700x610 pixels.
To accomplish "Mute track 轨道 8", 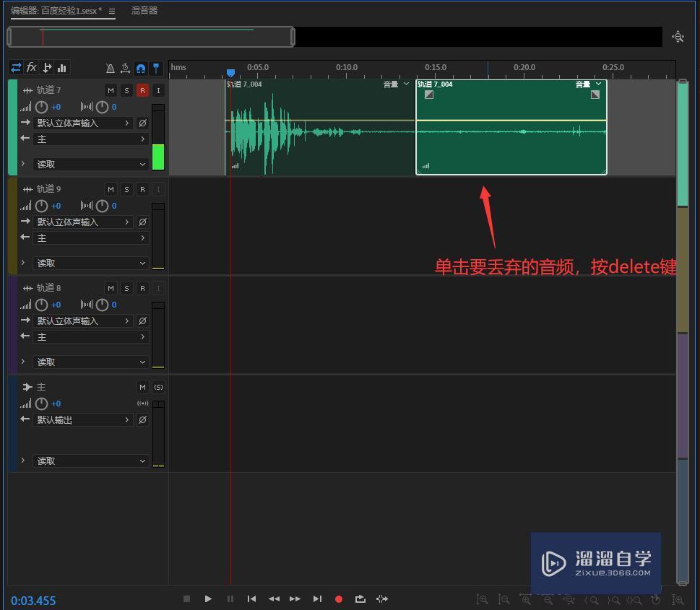I will (111, 288).
